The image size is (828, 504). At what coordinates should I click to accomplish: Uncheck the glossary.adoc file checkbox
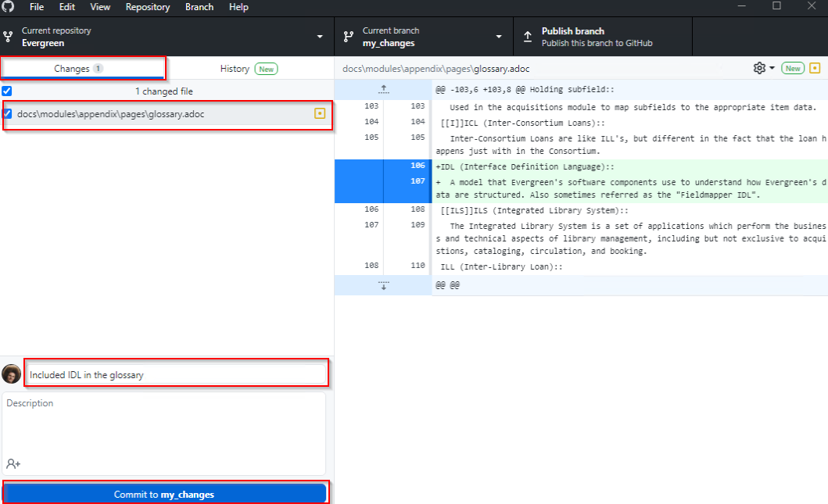9,113
